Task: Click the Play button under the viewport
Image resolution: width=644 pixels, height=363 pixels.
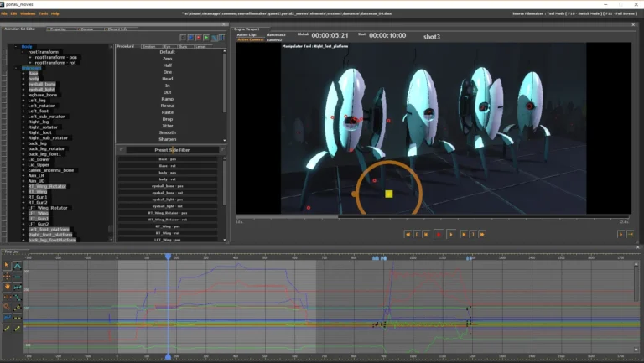Action: (451, 235)
